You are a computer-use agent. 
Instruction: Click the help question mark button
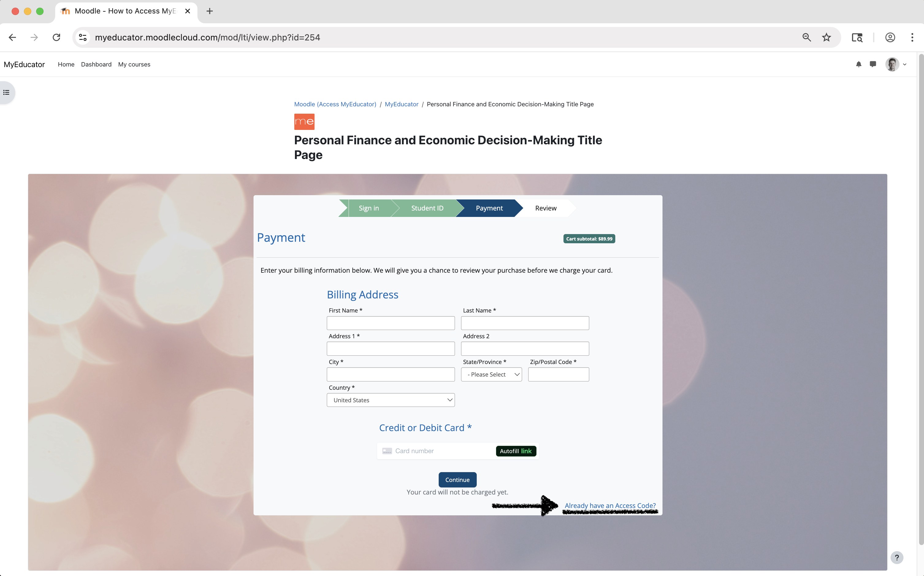click(x=896, y=557)
